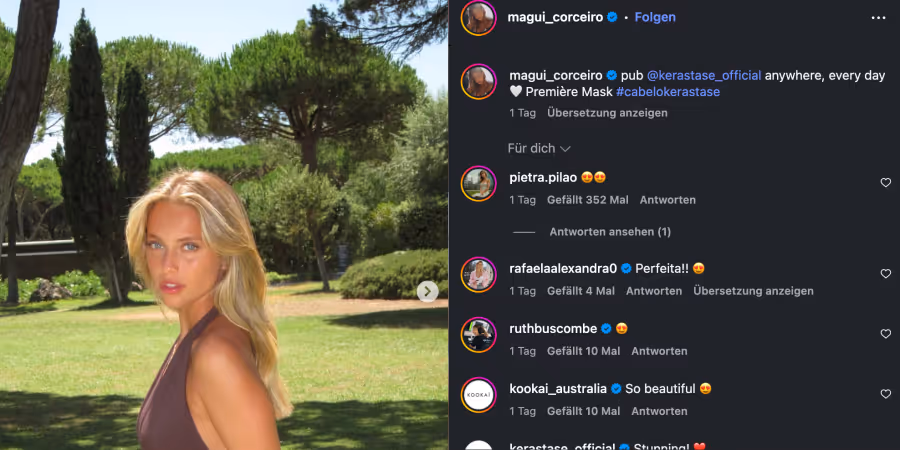Follow magui_corceiro via Folgen

(655, 17)
